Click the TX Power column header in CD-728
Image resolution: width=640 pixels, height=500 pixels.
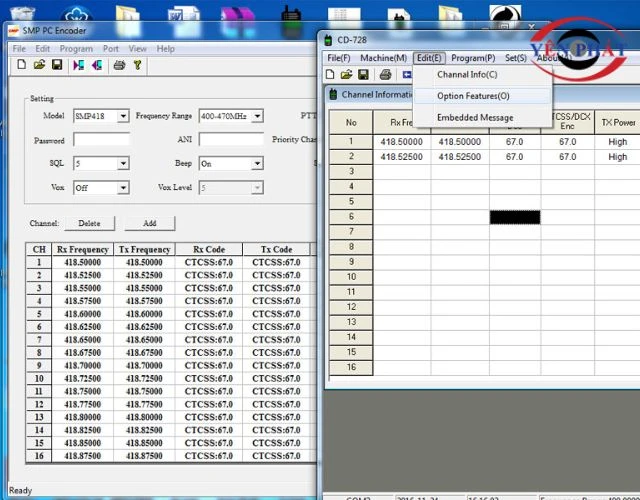pyautogui.click(x=618, y=122)
